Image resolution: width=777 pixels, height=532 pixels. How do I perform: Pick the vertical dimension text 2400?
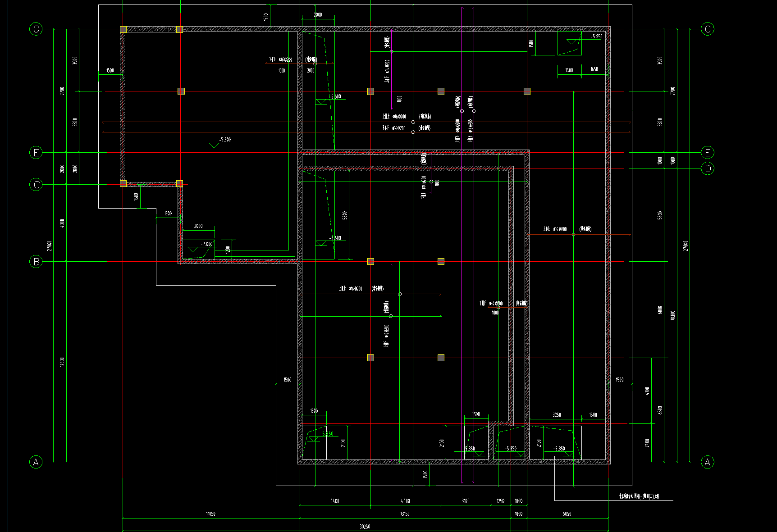(647, 443)
